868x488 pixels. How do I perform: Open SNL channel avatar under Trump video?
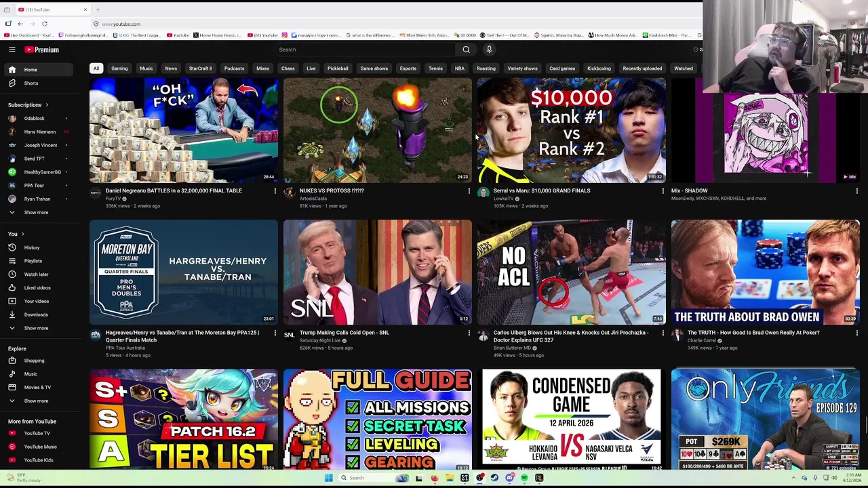289,335
